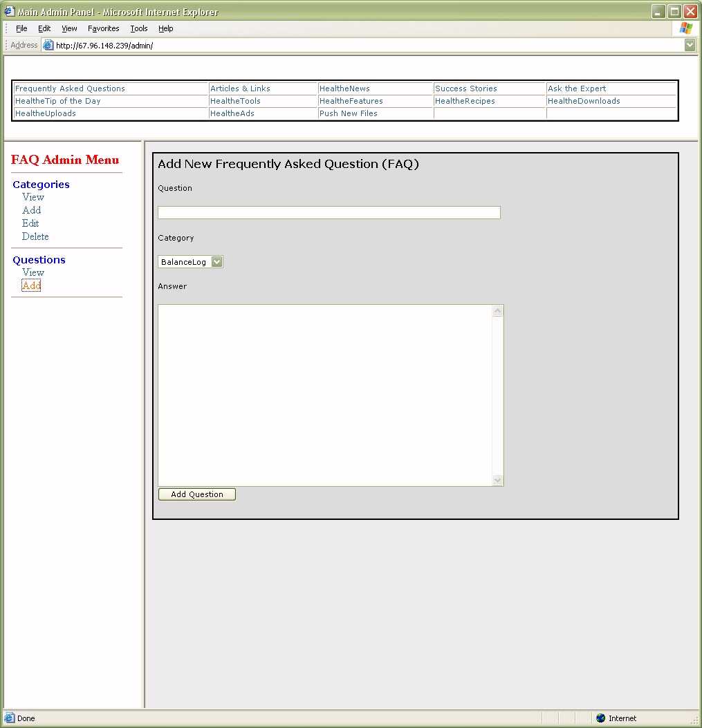Screen dimensions: 702x728
Task: Click the Internet Explorer page icon in address bar
Action: pyautogui.click(x=48, y=46)
